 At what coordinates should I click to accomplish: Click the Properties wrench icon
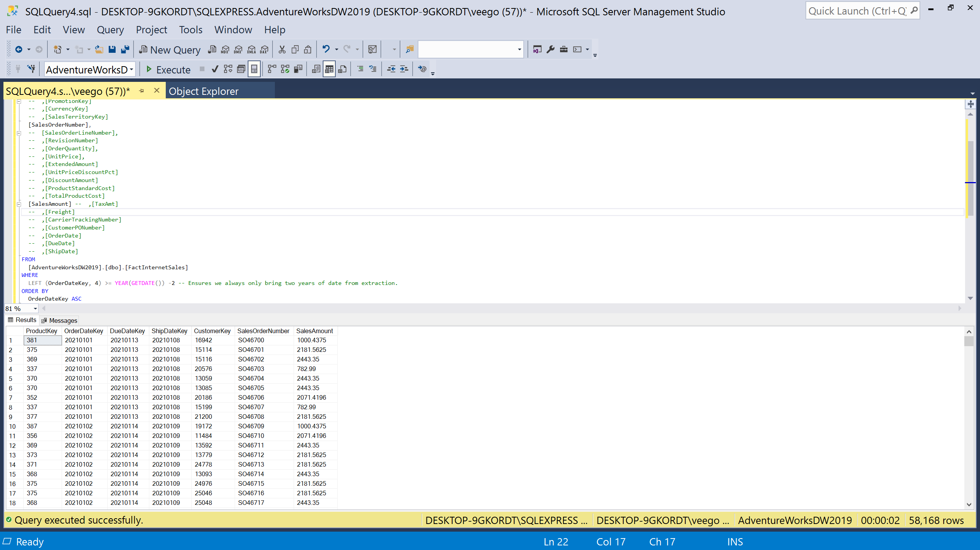(550, 49)
